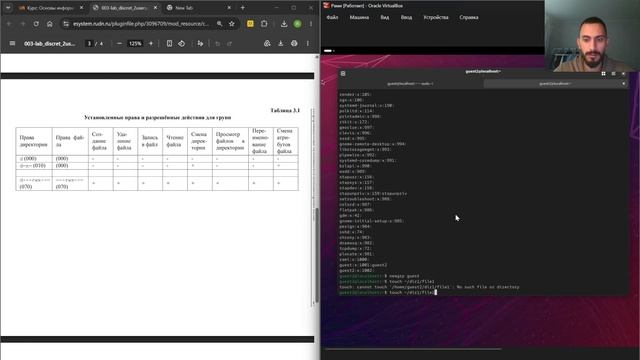
Task: Click the esystem.rudn.ru address bar URL
Action: click(141, 24)
